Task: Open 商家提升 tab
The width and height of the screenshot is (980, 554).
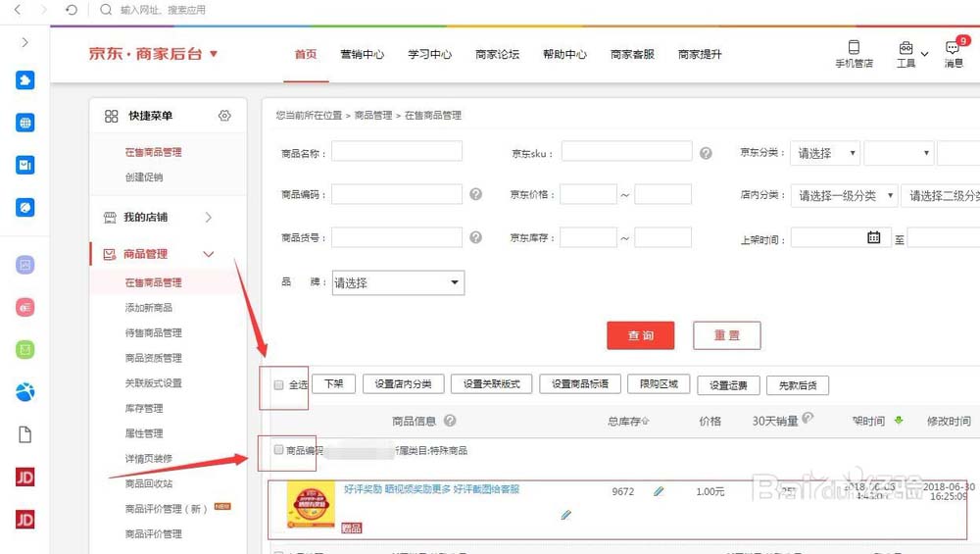Action: 700,54
